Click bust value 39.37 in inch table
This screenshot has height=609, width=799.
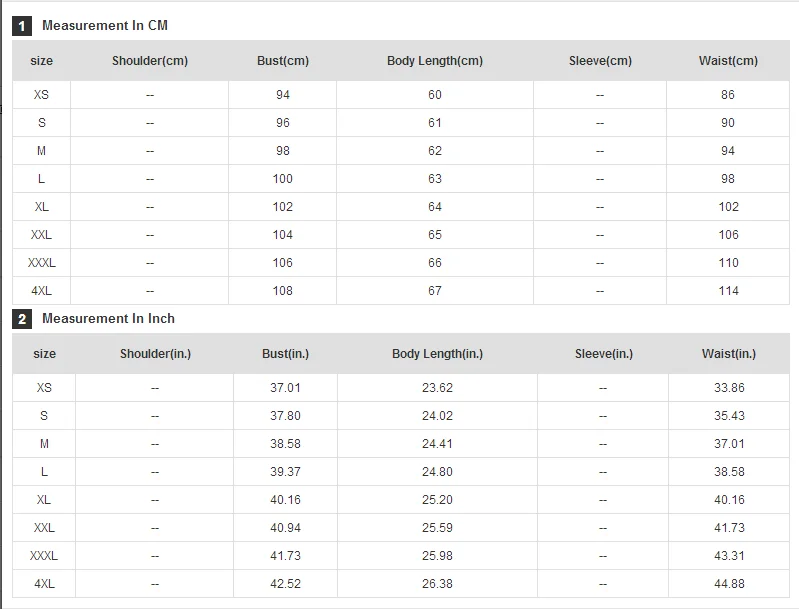click(x=285, y=472)
